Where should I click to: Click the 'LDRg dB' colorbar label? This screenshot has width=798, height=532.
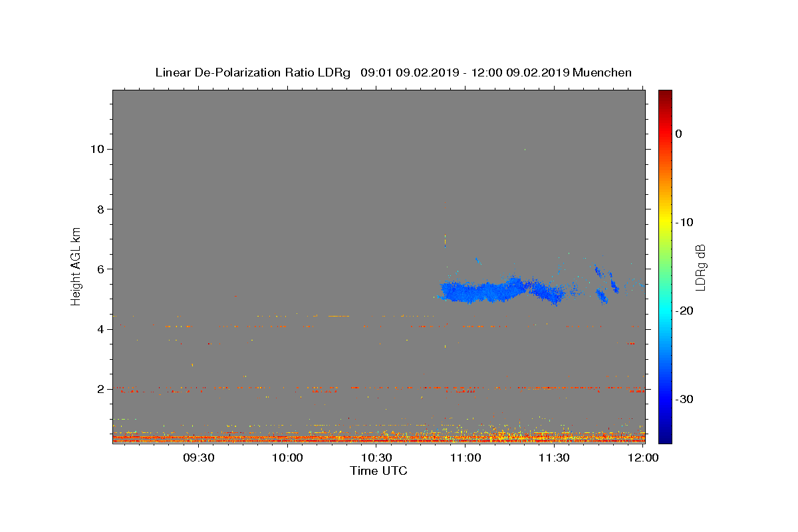(x=700, y=267)
